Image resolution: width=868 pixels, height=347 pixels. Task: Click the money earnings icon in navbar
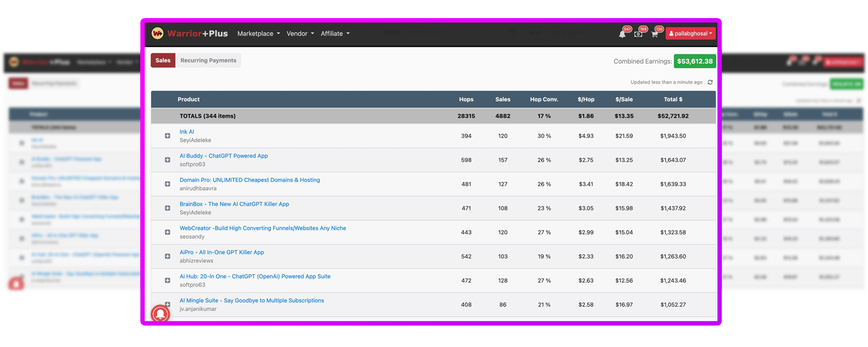(638, 34)
